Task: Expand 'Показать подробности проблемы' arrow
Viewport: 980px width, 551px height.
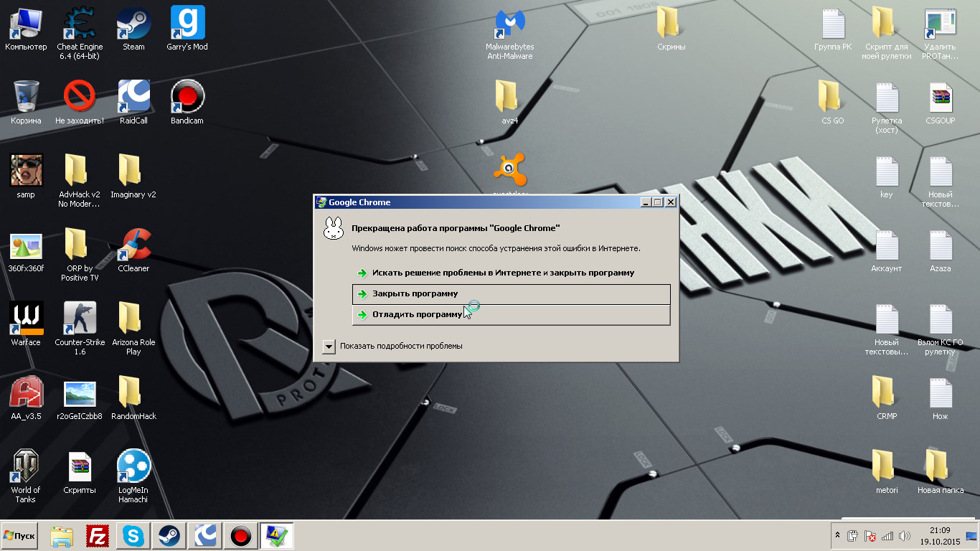Action: coord(329,347)
